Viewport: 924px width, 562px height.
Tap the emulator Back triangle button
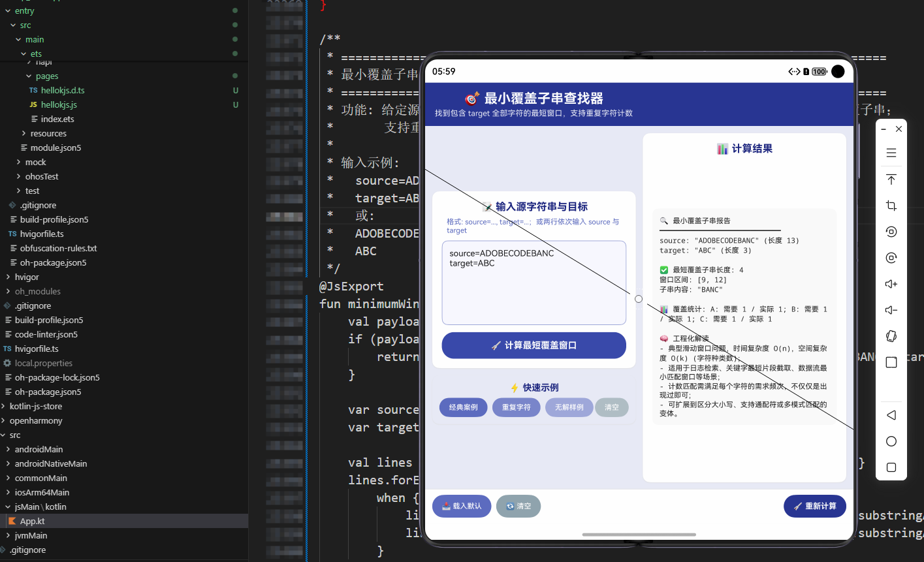click(891, 415)
